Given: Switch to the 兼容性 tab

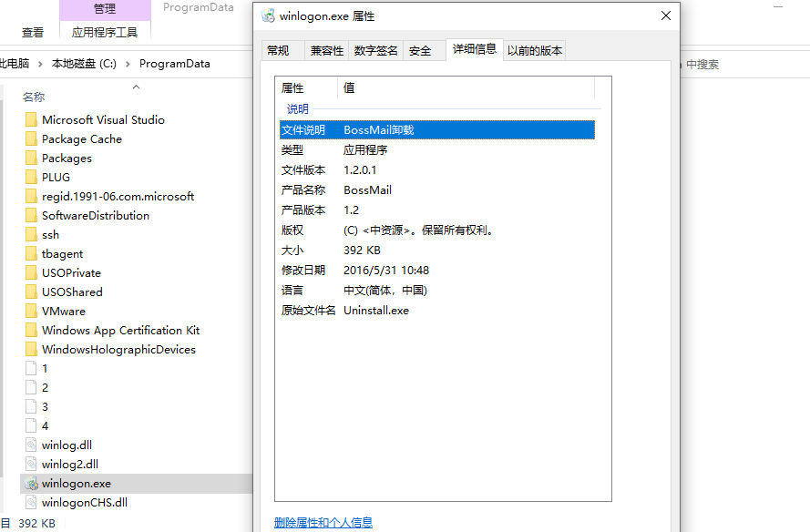Looking at the screenshot, I should pos(327,51).
